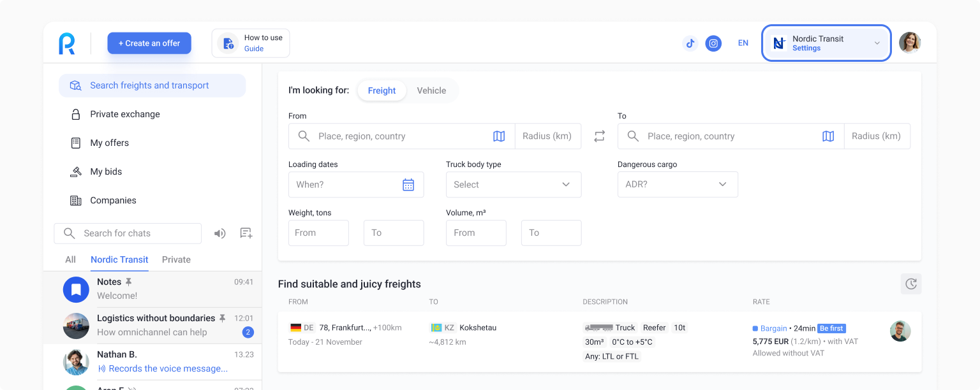Open My bids in sidebar
The height and width of the screenshot is (390, 980).
point(106,171)
